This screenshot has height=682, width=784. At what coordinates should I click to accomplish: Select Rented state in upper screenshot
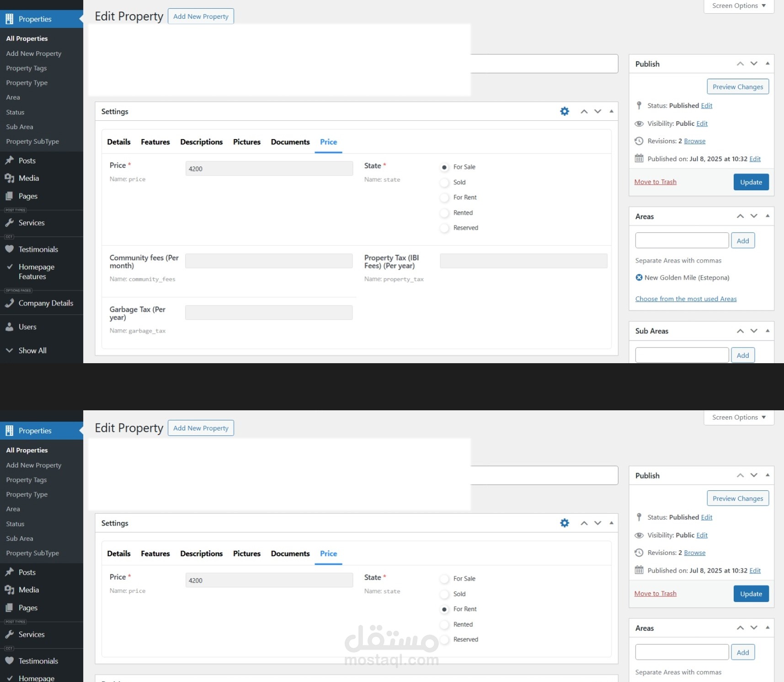click(444, 213)
